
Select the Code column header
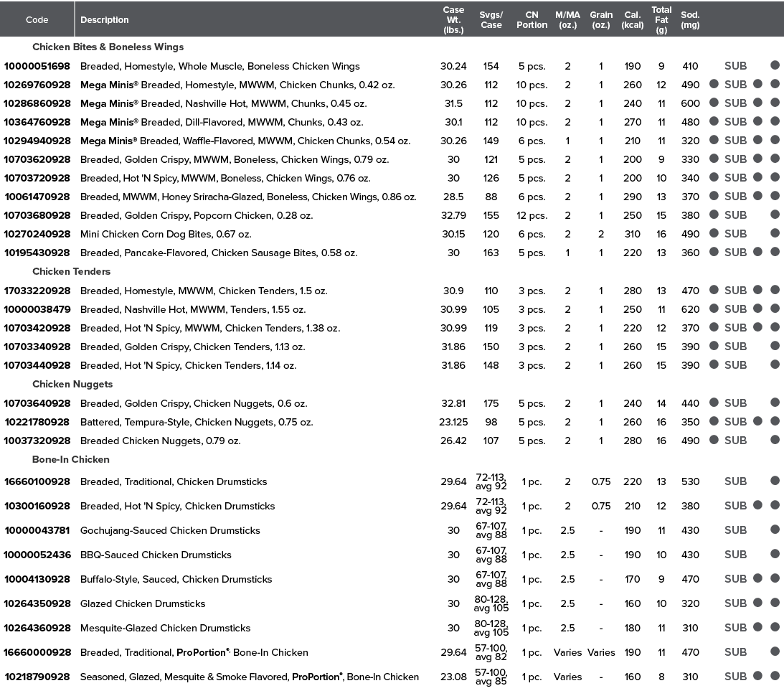pyautogui.click(x=37, y=19)
